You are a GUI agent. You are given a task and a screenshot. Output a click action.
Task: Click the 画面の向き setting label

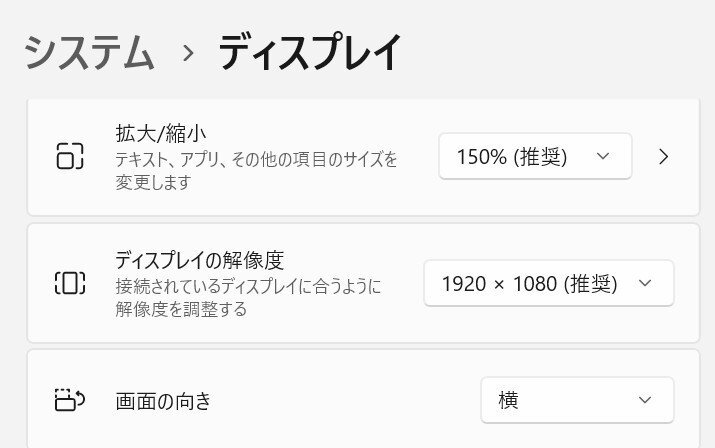pyautogui.click(x=163, y=401)
